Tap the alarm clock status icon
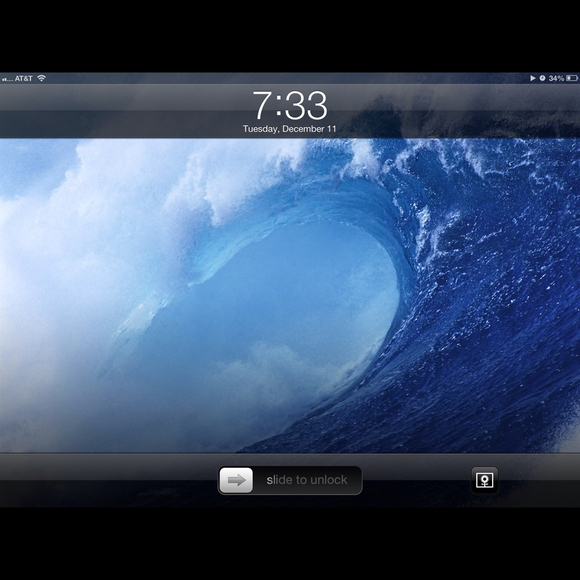 [542, 78]
